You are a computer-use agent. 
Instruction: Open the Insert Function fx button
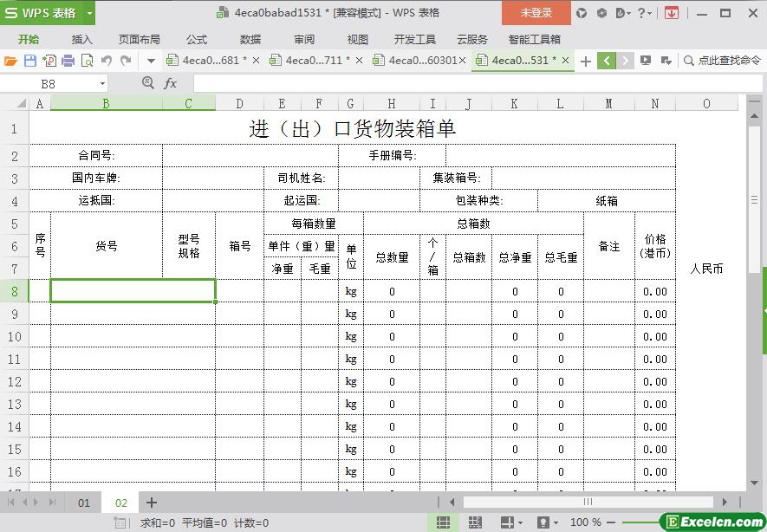tap(170, 83)
